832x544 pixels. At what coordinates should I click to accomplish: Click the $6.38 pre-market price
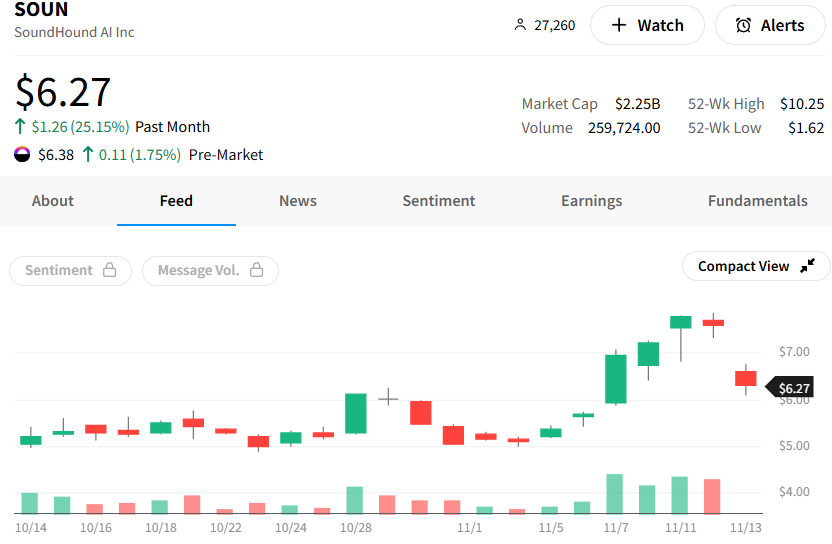click(x=56, y=155)
